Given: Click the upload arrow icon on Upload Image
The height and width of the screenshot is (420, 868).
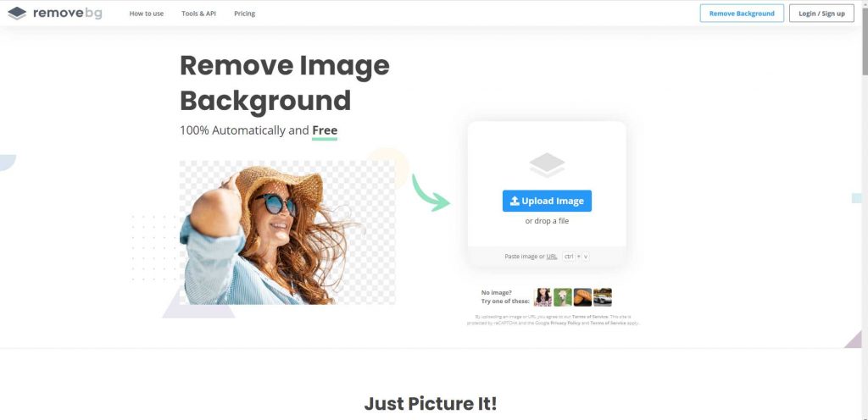Looking at the screenshot, I should (x=515, y=202).
